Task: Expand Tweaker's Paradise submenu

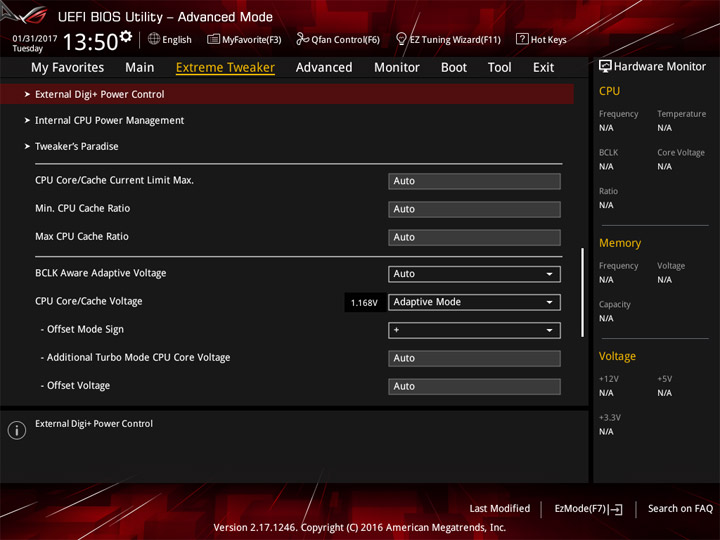Action: tap(72, 146)
